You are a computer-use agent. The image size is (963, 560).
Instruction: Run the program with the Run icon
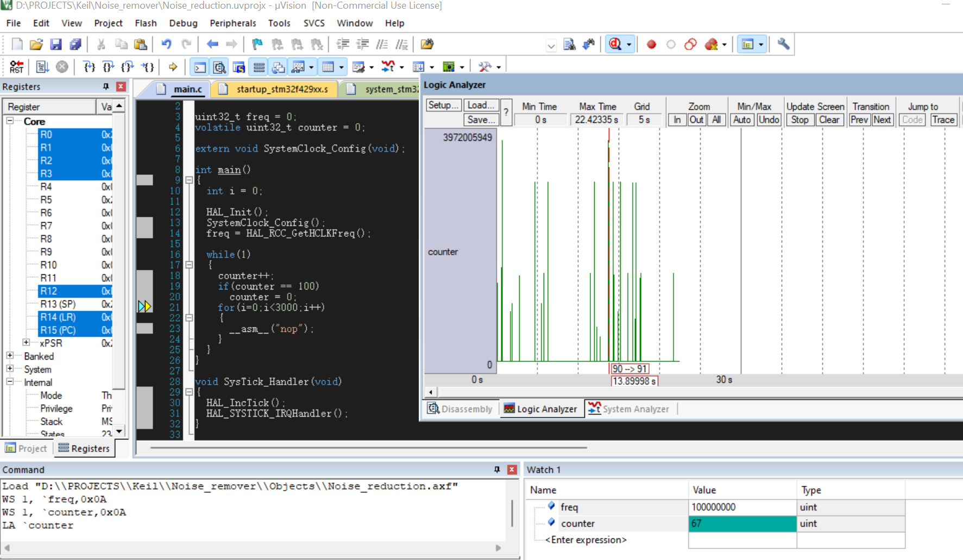(42, 67)
